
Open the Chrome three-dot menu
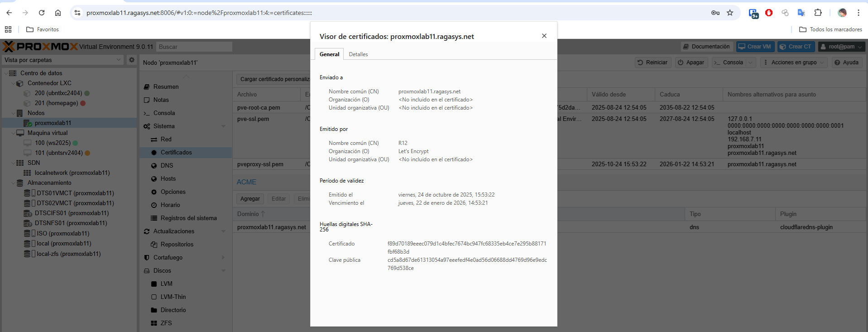click(x=858, y=13)
